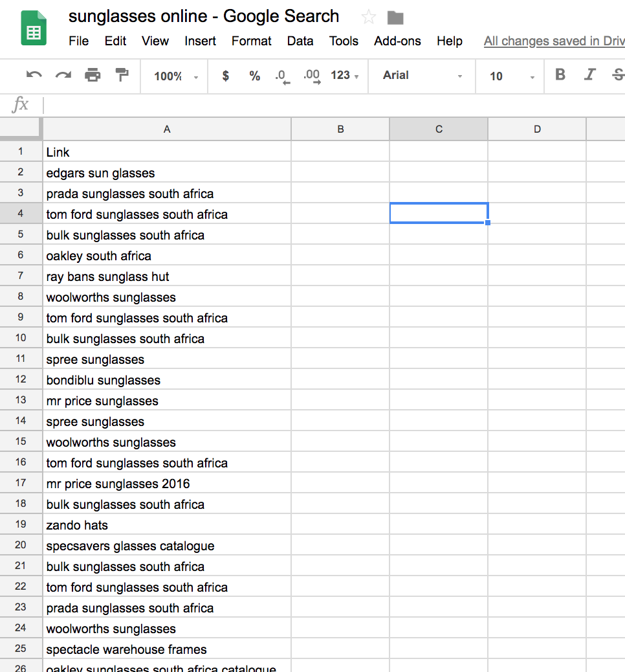Open the Format menu
625x672 pixels.
(252, 41)
